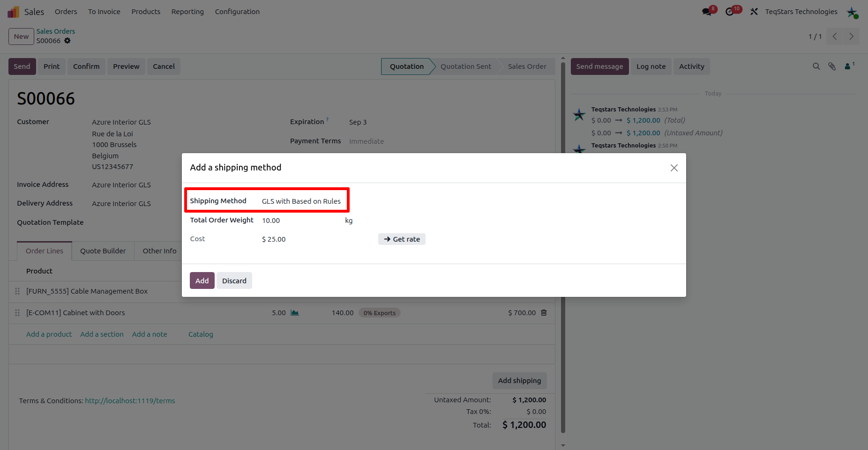Grab the drag handle of Cable Management Box

(x=17, y=291)
